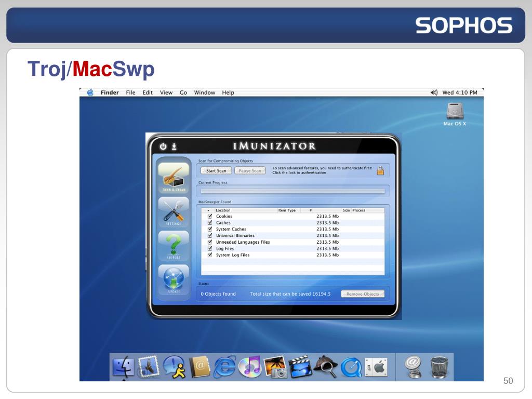Sort list by Item Type column header
The image size is (532, 399).
click(289, 210)
